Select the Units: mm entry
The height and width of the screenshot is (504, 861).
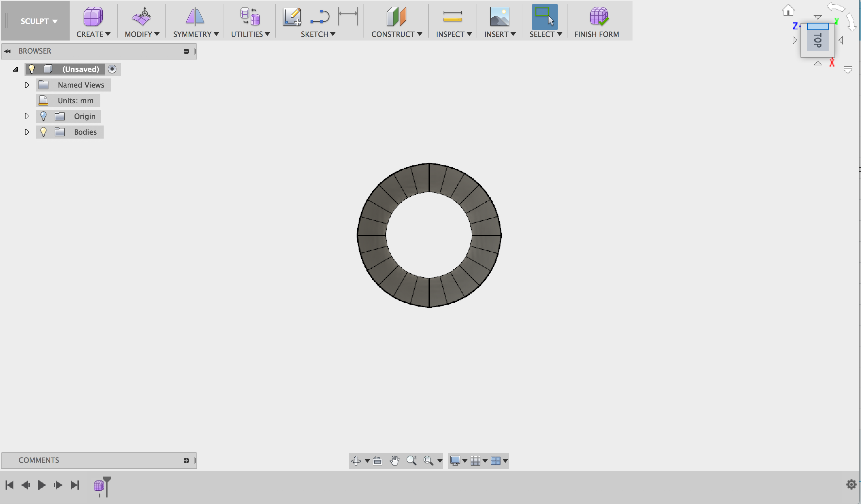[68, 100]
